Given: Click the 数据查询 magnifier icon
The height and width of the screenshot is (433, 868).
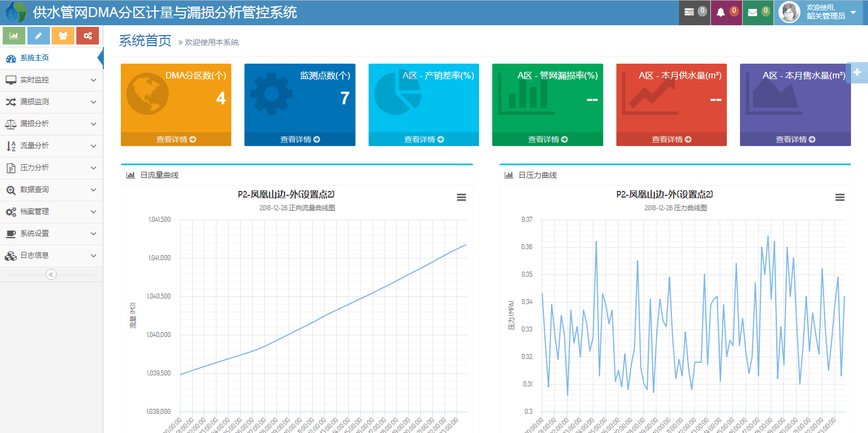Looking at the screenshot, I should [10, 190].
